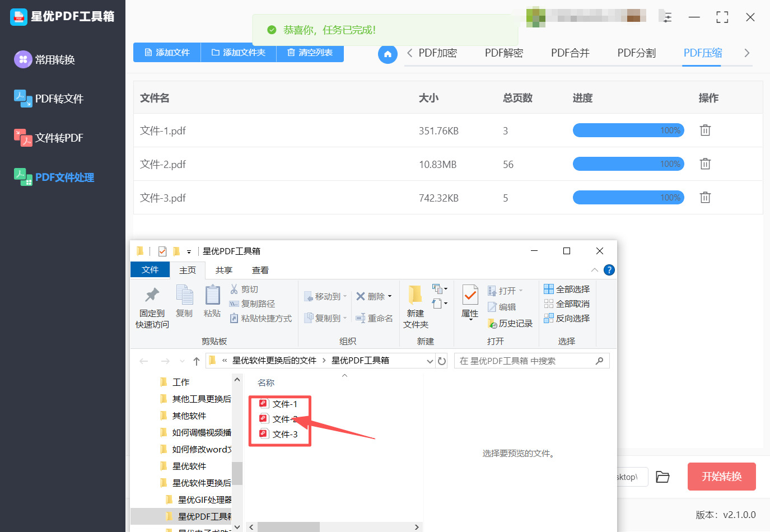Click the blue home icon button
This screenshot has width=770, height=532.
388,54
